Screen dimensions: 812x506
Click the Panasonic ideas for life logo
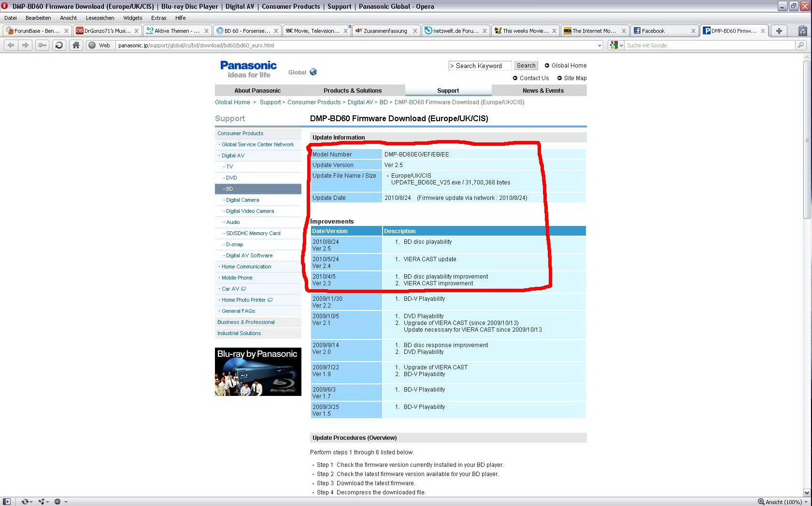248,69
